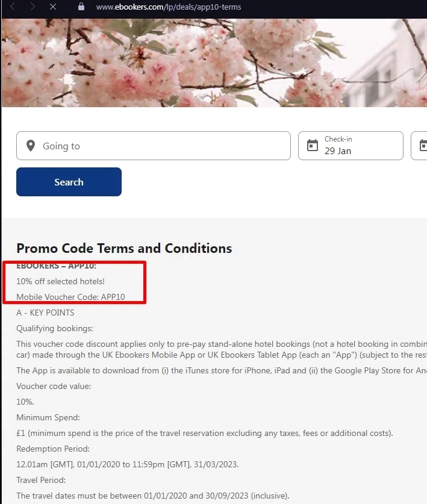Image resolution: width=427 pixels, height=504 pixels.
Task: Click the cherry blossom banner image
Action: (214, 63)
